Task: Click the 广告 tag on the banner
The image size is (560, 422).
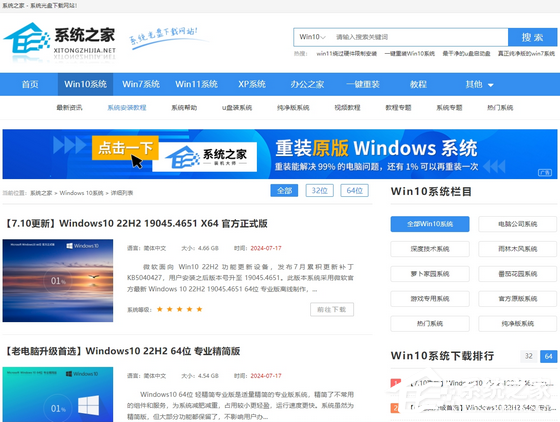Action: [x=545, y=173]
